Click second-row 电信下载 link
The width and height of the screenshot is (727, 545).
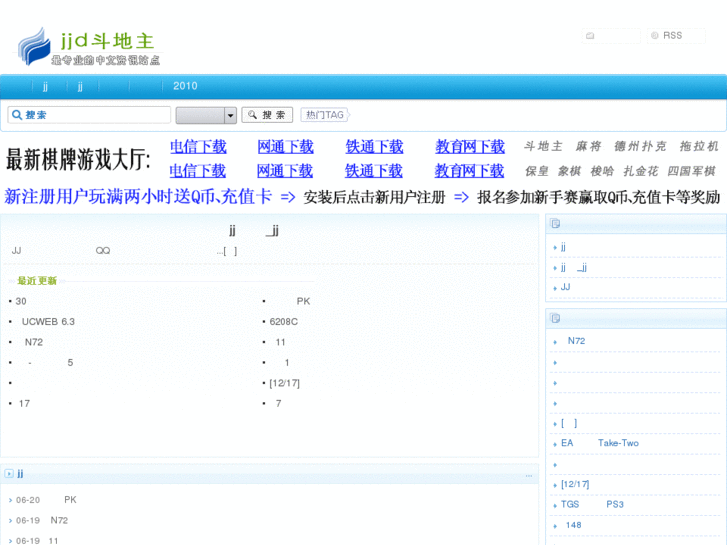(x=198, y=171)
